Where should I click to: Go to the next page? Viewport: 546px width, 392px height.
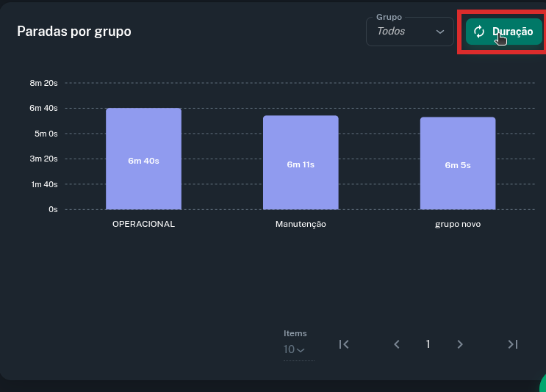(460, 344)
